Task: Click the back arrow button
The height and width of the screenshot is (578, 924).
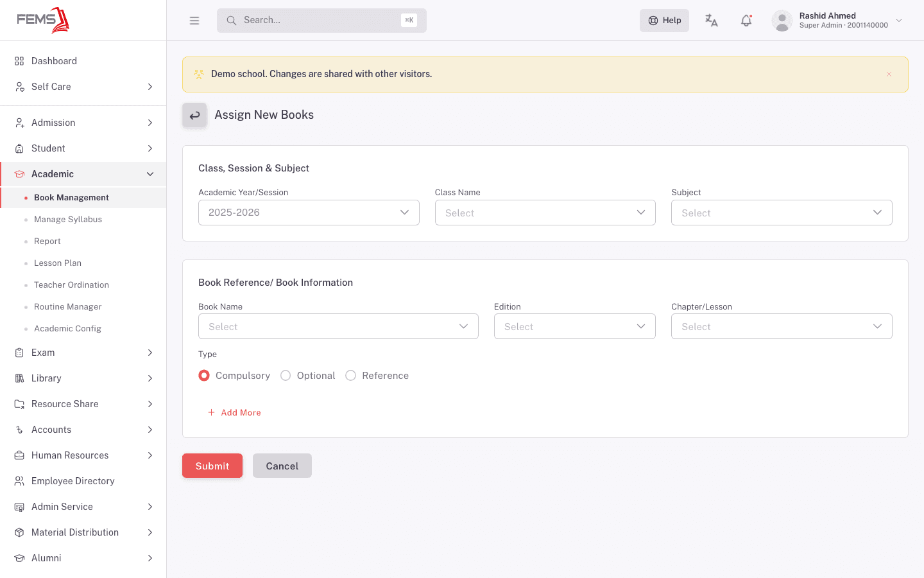Action: point(194,115)
